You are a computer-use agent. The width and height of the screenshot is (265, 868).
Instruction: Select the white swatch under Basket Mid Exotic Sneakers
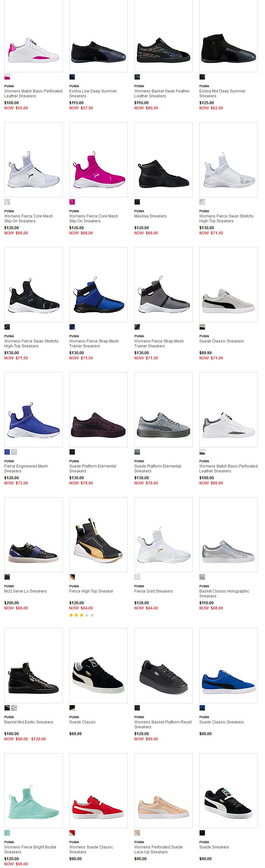coord(14,708)
